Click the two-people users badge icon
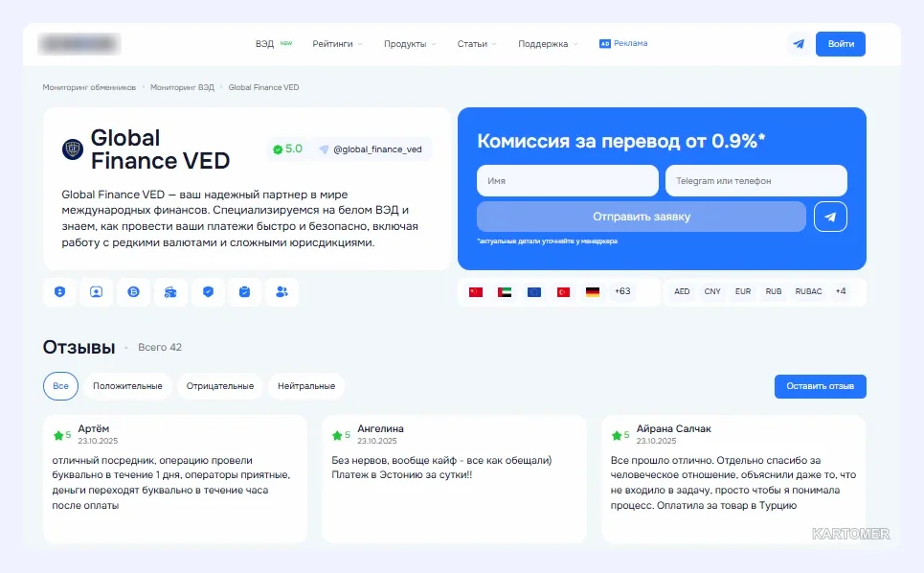Image resolution: width=924 pixels, height=573 pixels. [282, 292]
